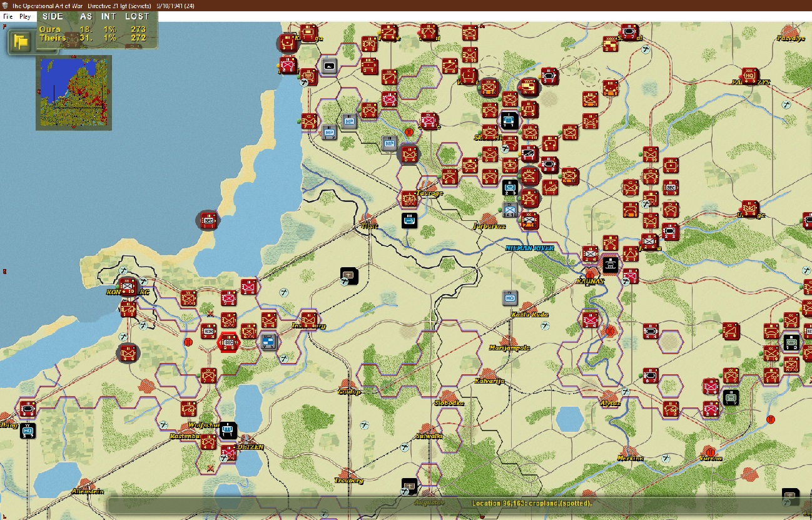Select the black unit at Wolfschanze
Screen dimensions: 812x520
(x=228, y=430)
